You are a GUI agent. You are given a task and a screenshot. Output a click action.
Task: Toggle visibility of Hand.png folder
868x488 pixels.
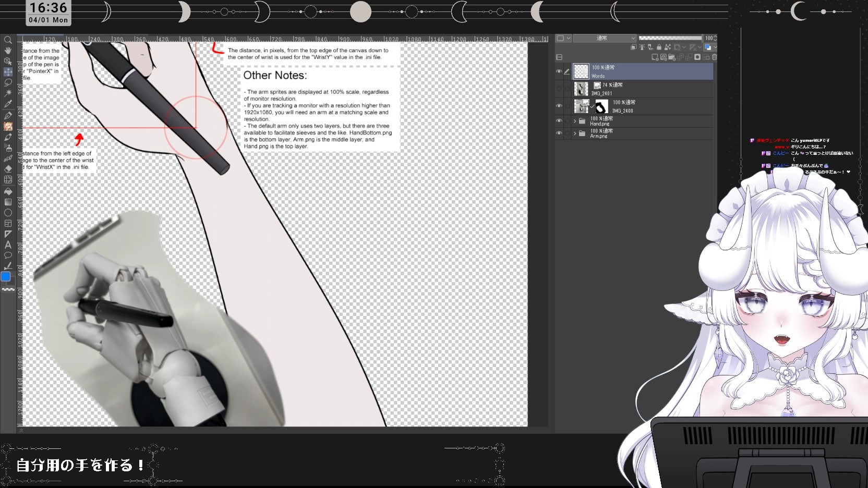pyautogui.click(x=559, y=121)
